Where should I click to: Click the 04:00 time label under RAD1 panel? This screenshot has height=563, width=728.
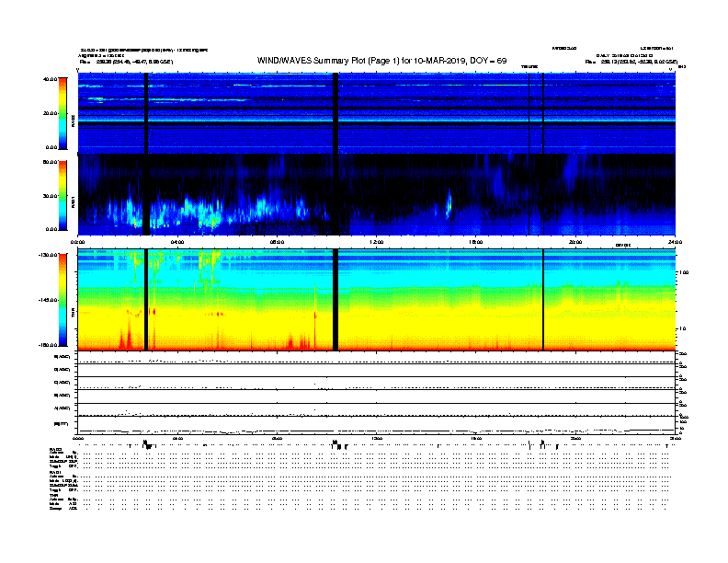[x=177, y=242]
